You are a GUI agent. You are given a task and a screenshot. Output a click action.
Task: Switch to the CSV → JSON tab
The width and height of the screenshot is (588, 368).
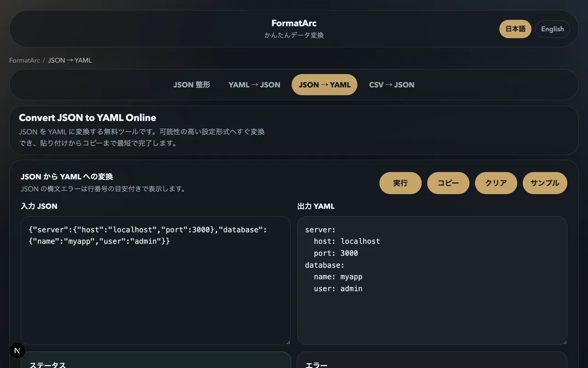[391, 85]
